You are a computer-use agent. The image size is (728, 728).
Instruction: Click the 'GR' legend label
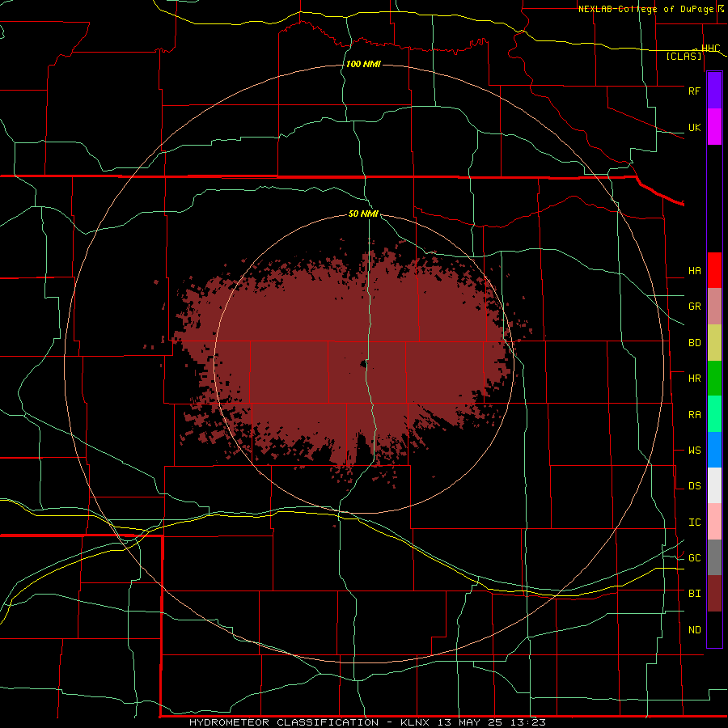[x=694, y=307]
